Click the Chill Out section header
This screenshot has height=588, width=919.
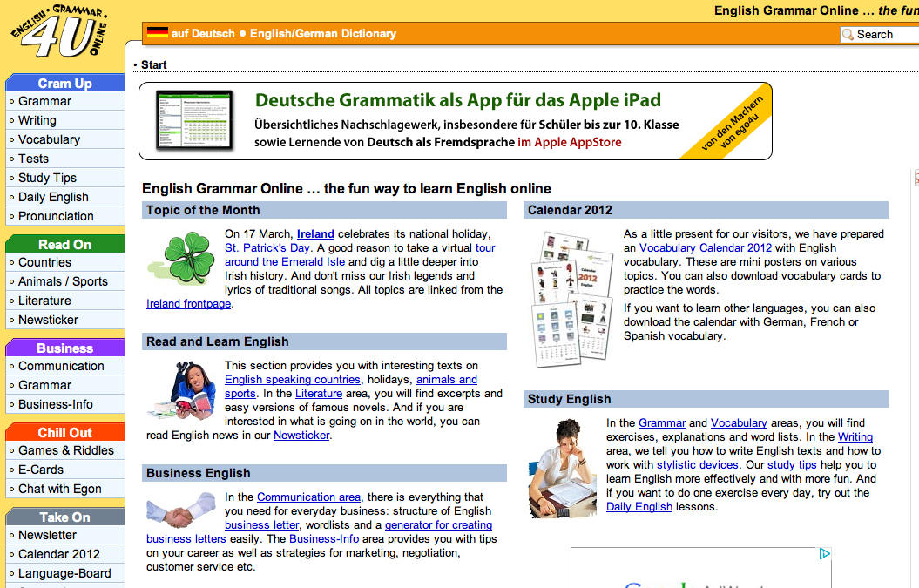coord(65,433)
